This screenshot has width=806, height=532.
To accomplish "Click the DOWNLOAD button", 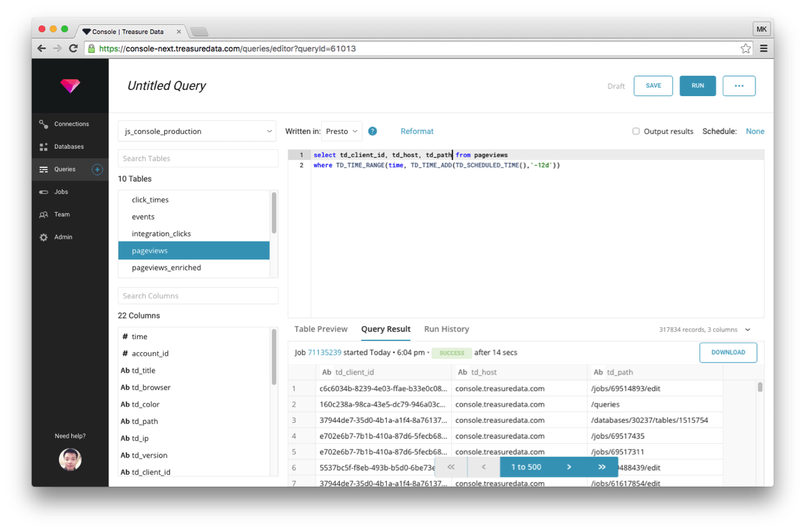I will [728, 352].
